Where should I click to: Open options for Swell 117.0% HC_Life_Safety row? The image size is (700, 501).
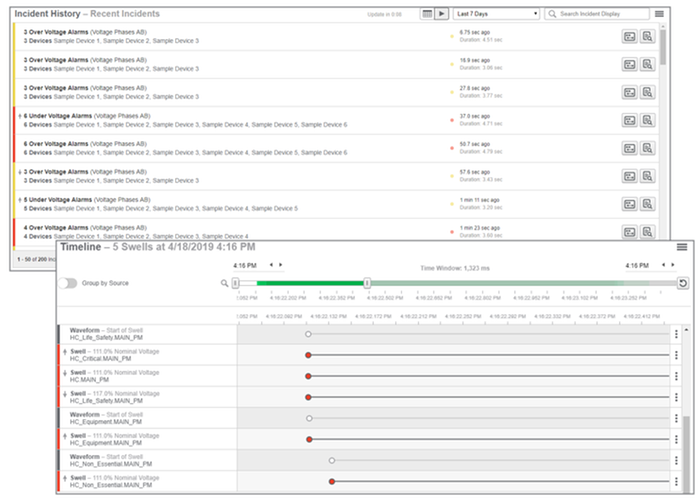pos(676,397)
